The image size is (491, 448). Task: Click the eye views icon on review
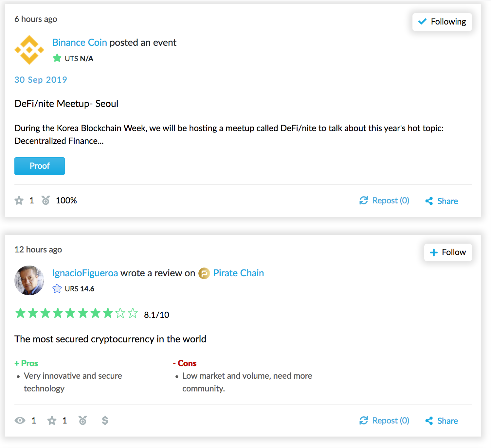point(20,421)
